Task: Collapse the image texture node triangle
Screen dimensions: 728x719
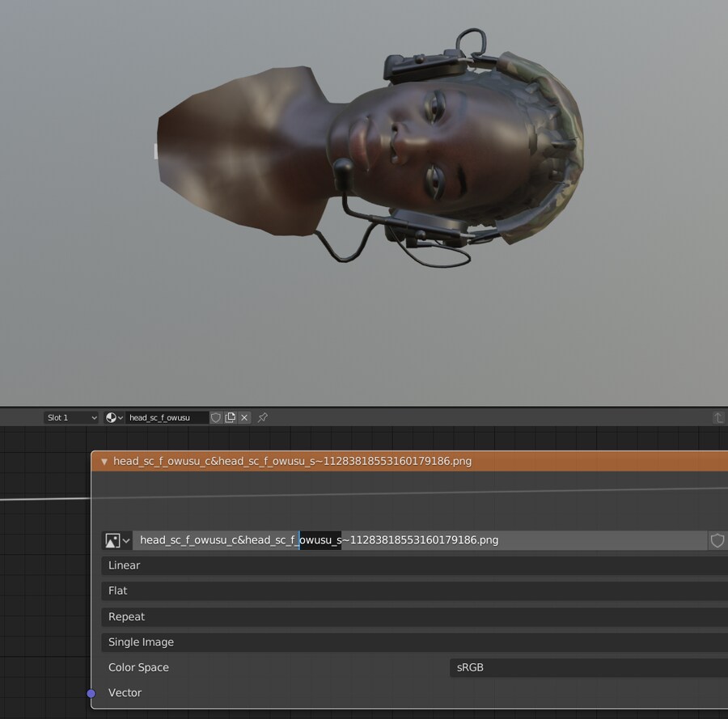Action: click(104, 462)
